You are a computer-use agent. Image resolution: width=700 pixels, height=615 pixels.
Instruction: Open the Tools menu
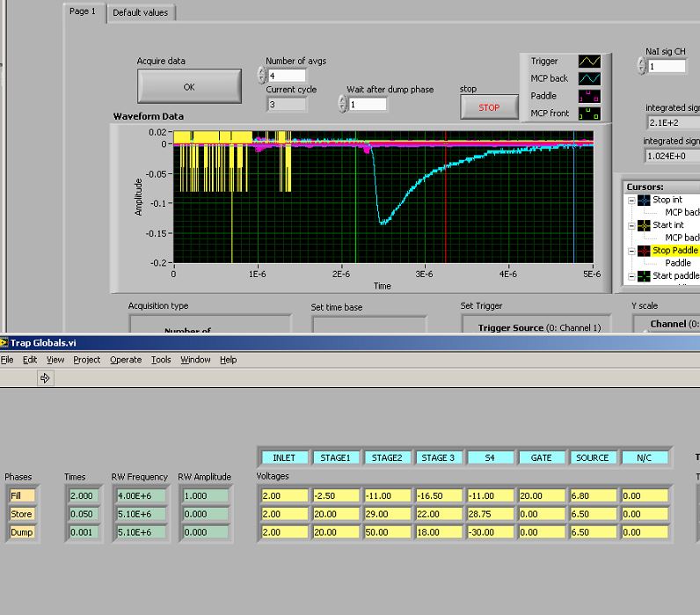161,360
